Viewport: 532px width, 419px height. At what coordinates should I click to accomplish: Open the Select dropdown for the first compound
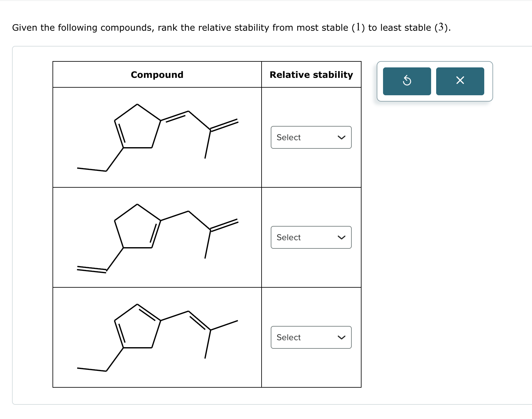pyautogui.click(x=311, y=137)
